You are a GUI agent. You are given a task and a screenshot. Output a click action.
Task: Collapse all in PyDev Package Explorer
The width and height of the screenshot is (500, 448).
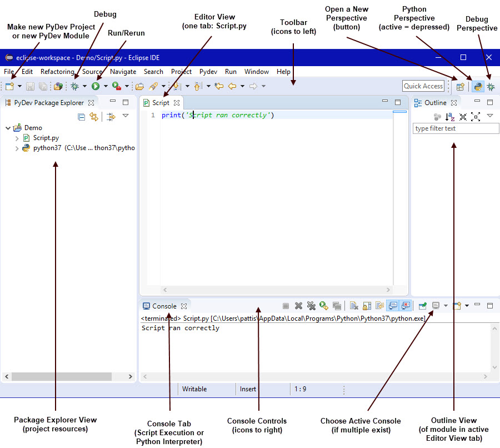tap(82, 117)
